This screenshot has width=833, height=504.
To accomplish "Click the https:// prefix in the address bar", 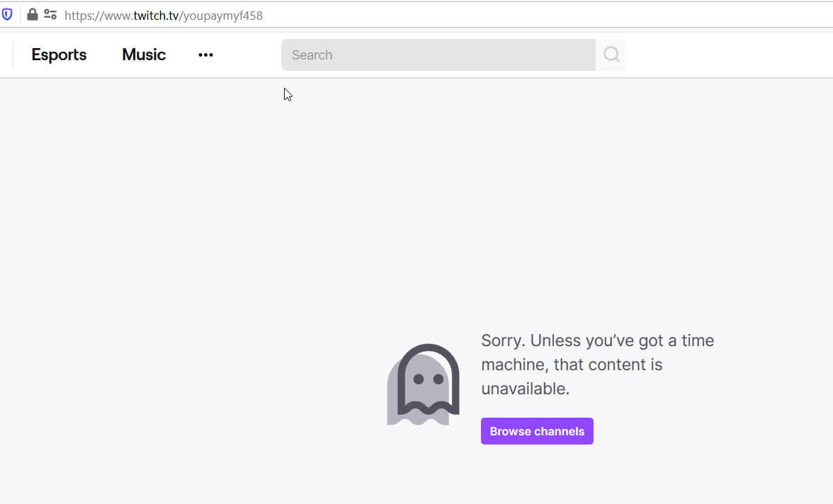I will pyautogui.click(x=82, y=15).
